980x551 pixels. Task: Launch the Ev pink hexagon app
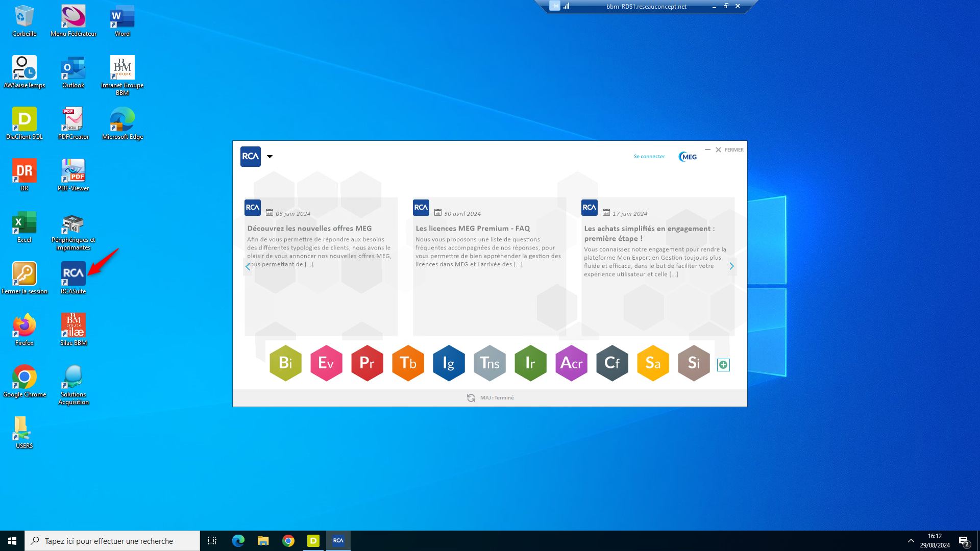pos(326,363)
